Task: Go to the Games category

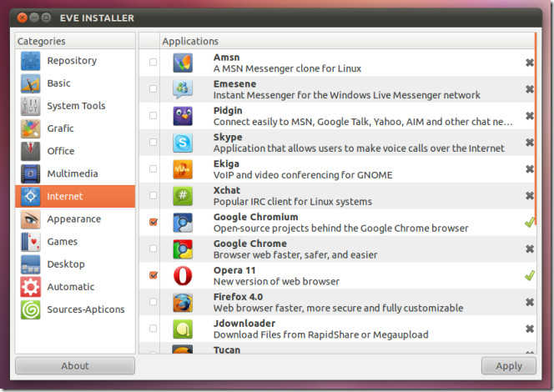Action: point(75,242)
